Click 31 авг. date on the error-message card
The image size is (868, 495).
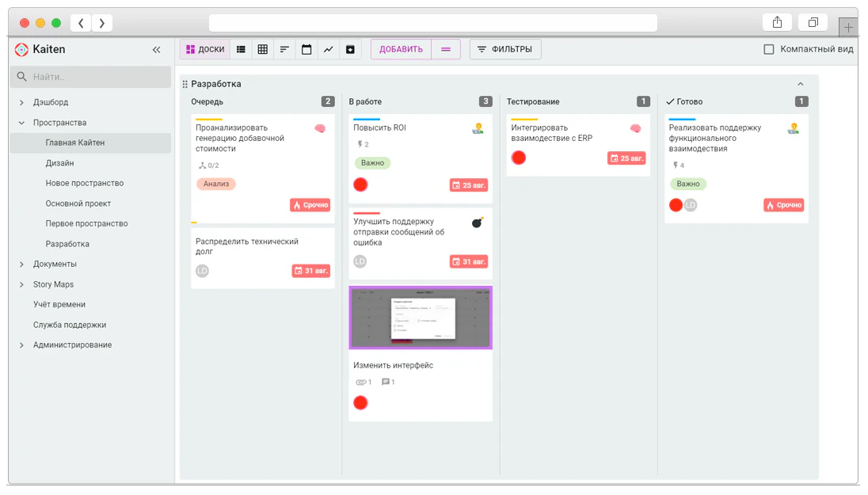pyautogui.click(x=469, y=262)
